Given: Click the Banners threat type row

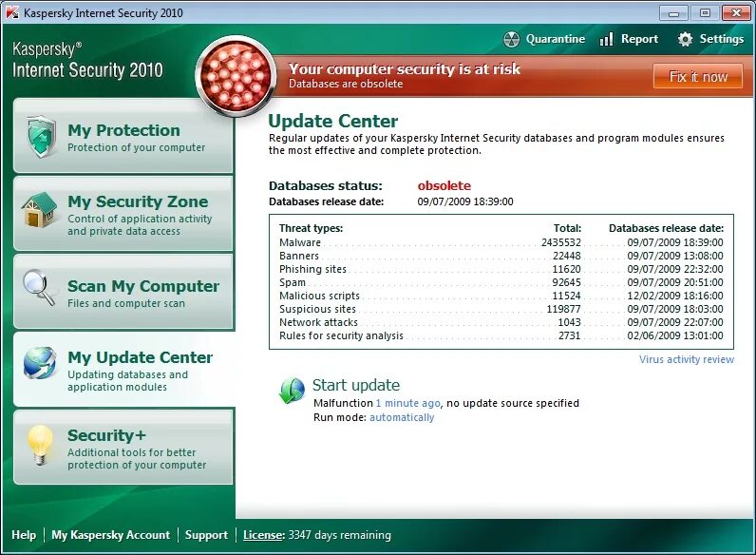Looking at the screenshot, I should pos(501,256).
